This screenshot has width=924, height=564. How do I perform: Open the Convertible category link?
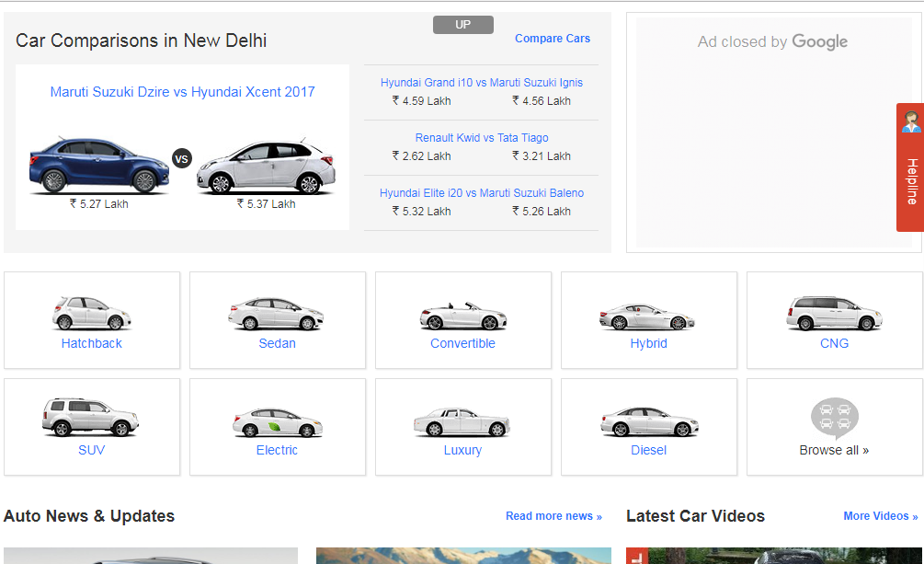pyautogui.click(x=462, y=343)
